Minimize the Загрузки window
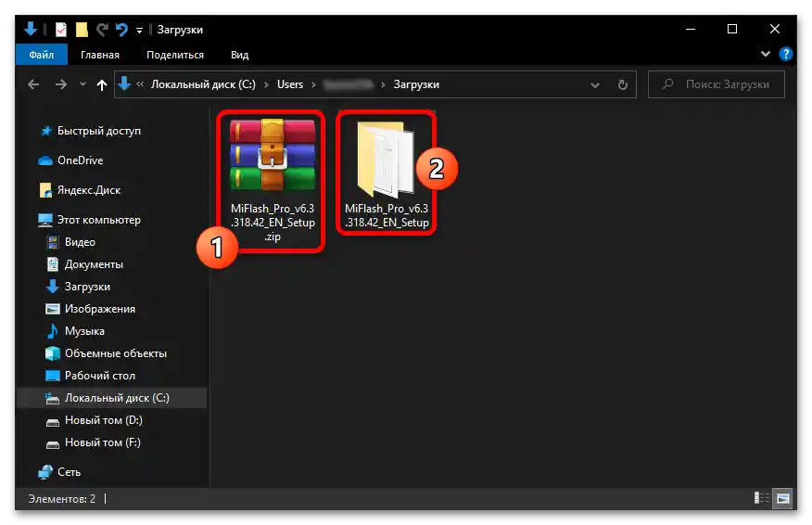This screenshot has width=812, height=525. (x=691, y=30)
